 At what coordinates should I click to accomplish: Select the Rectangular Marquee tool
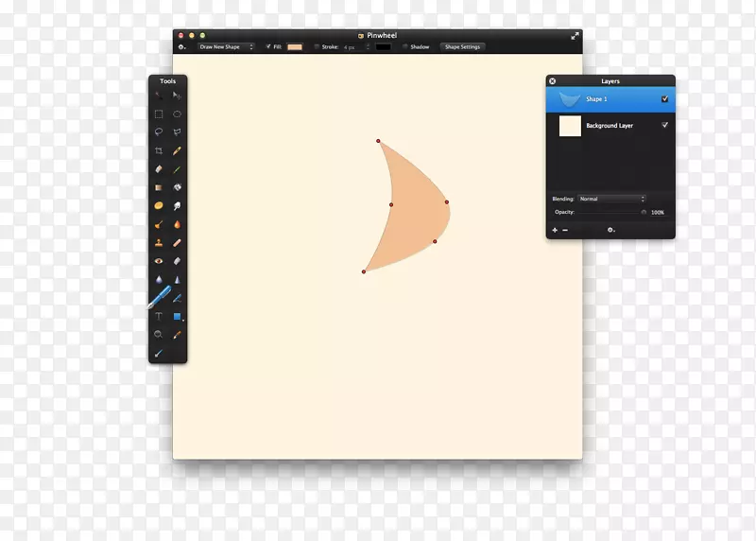pos(159,114)
